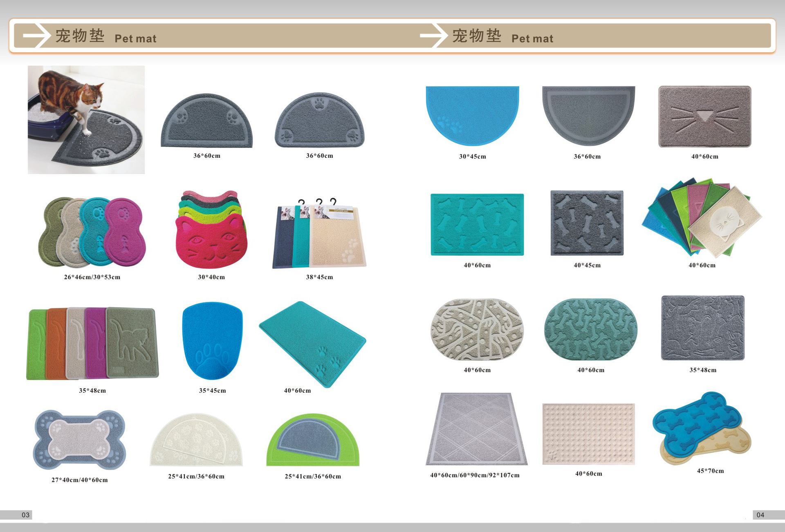
Task: Select the dark gray bone-pattern 40*45cm mat
Action: (587, 223)
